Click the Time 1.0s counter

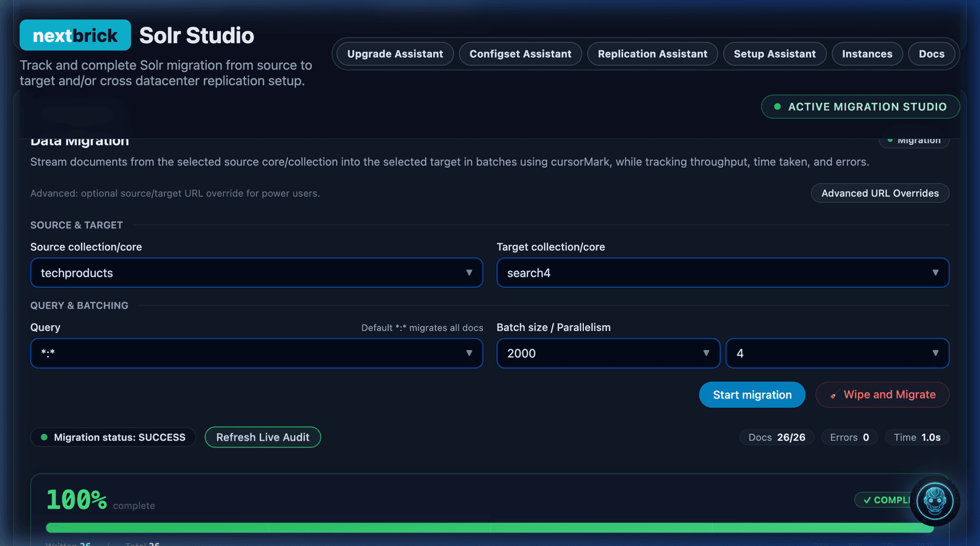pos(917,437)
